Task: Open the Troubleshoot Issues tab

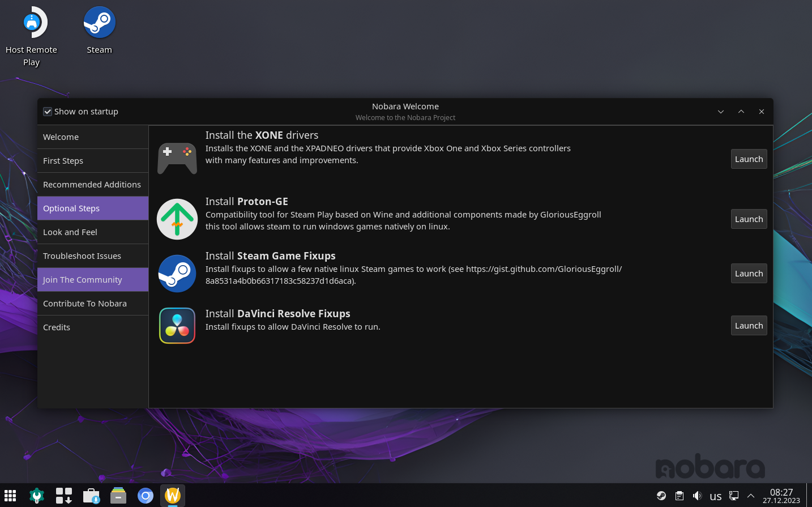Action: pyautogui.click(x=93, y=256)
